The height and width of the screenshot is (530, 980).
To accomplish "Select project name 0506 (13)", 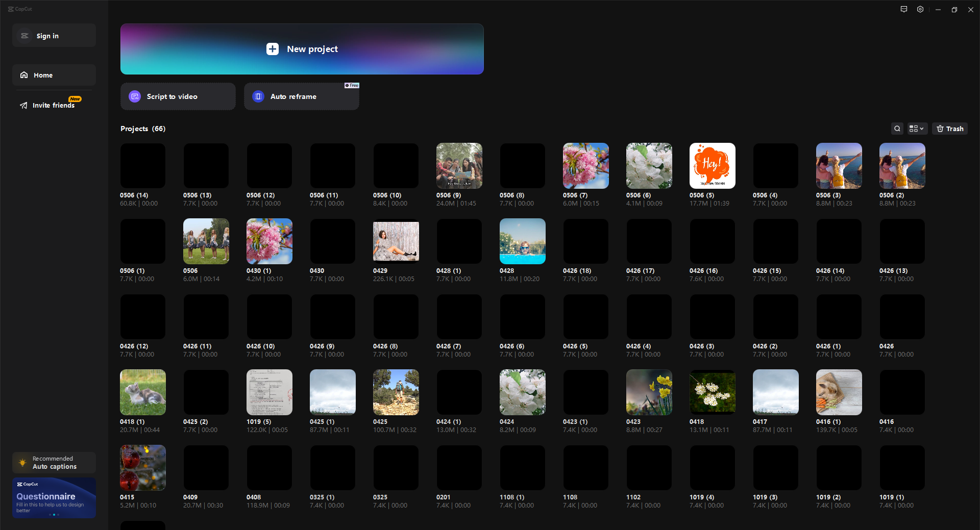I will (x=197, y=195).
